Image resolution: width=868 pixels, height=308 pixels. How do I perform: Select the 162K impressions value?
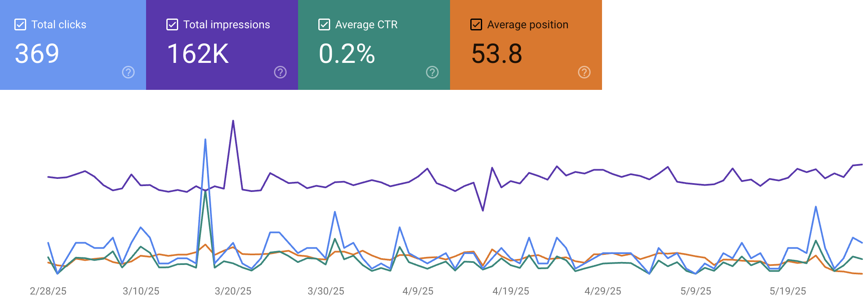click(x=198, y=54)
